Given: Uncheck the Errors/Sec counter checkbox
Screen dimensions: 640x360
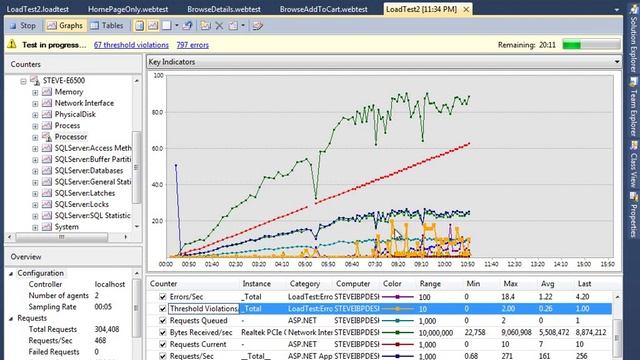Looking at the screenshot, I should [x=162, y=297].
